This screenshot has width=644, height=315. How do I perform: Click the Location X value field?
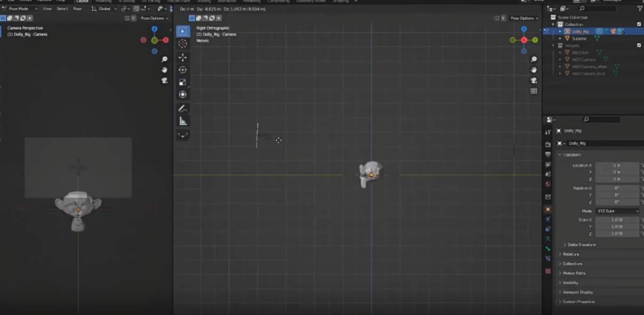(x=616, y=165)
